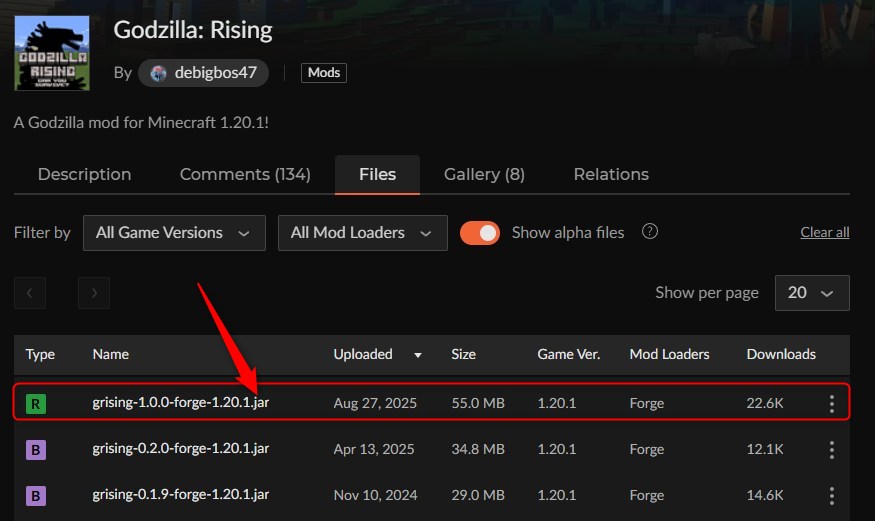Sort by Uploaded column header

click(x=363, y=354)
